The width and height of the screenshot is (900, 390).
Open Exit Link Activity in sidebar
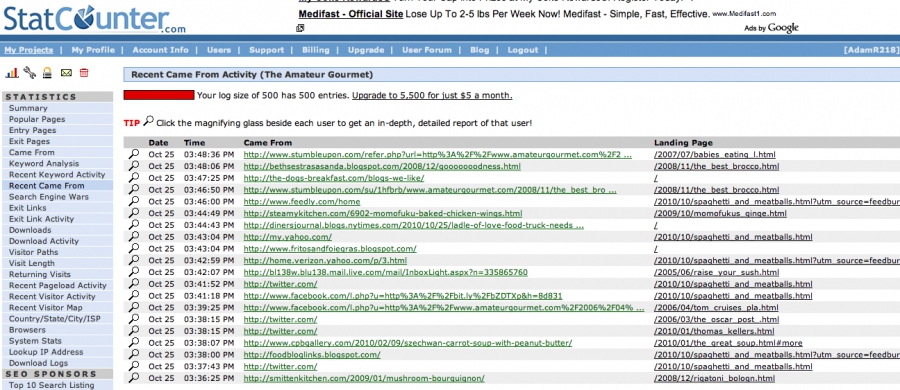41,218
